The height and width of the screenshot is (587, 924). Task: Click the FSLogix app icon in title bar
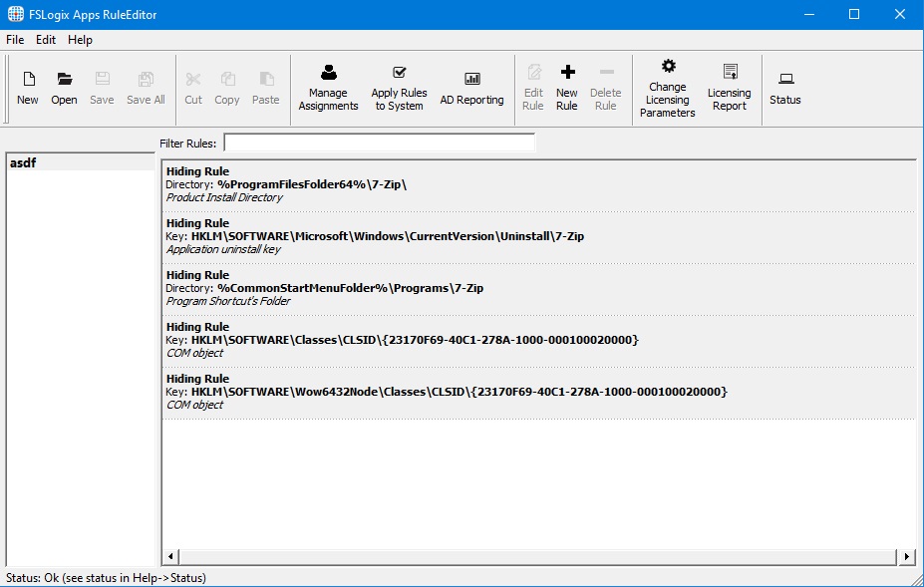(16, 14)
